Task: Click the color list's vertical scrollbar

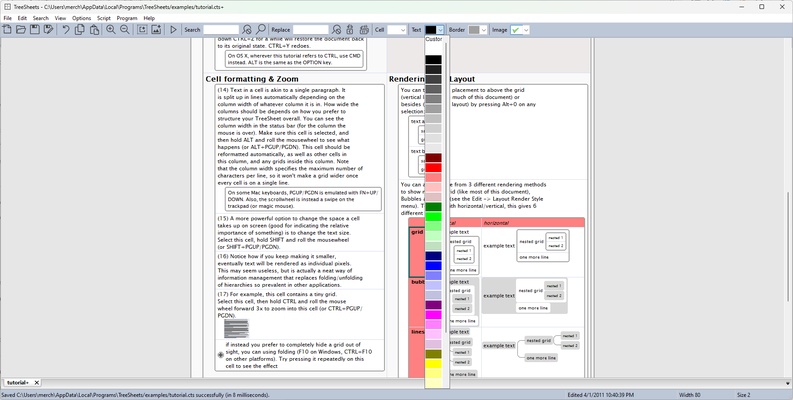Action: [x=446, y=187]
